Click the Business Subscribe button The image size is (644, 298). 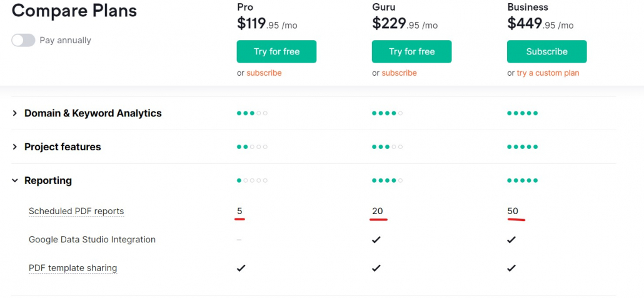546,51
